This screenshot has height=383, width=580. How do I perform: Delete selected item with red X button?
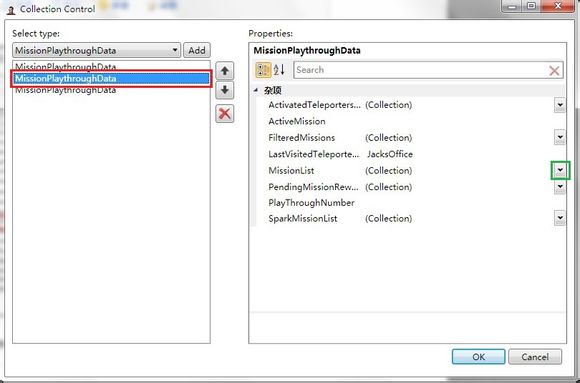pos(225,114)
